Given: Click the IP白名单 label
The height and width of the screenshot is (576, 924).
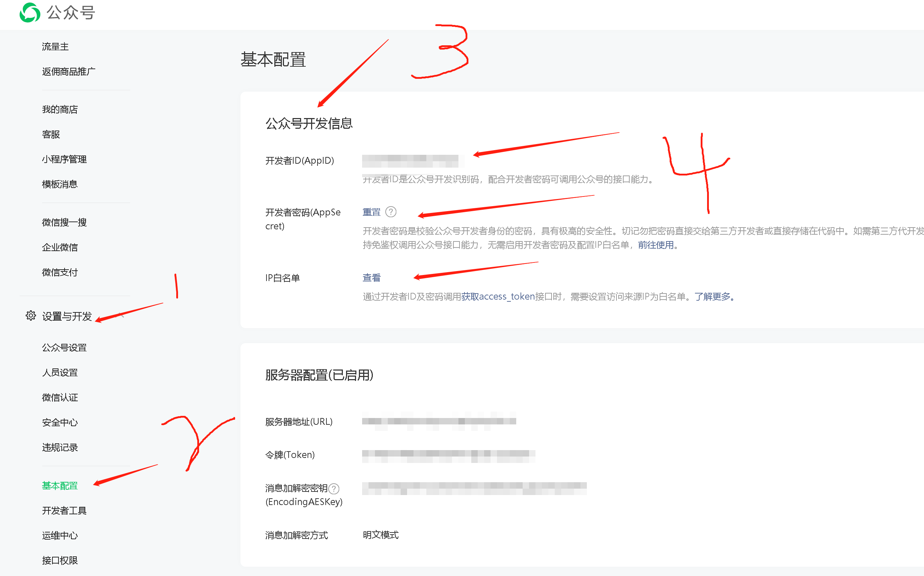Looking at the screenshot, I should click(x=282, y=278).
